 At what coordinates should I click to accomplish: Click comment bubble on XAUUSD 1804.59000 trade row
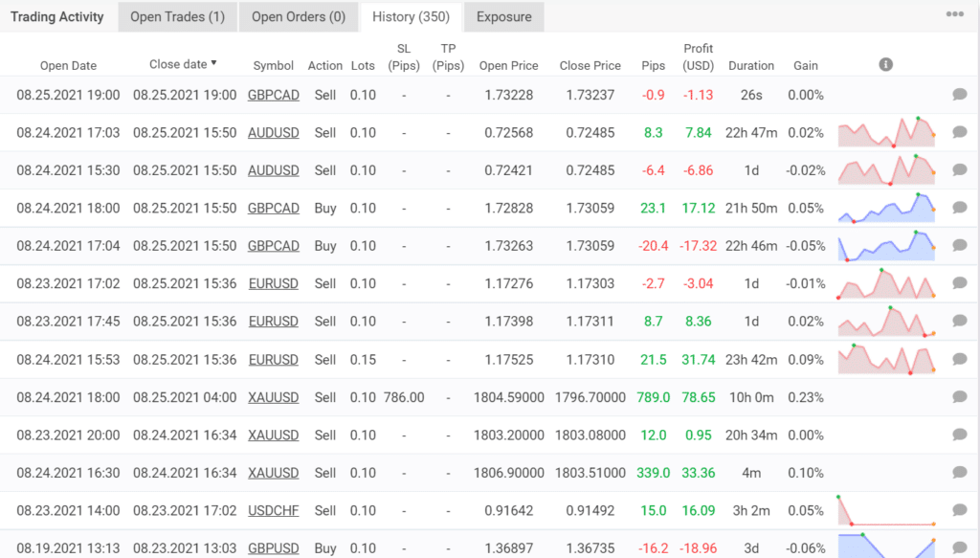pos(959,397)
